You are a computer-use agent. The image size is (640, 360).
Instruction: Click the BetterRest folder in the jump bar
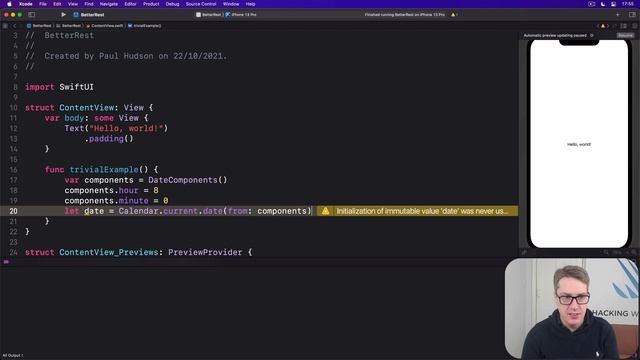(69, 26)
